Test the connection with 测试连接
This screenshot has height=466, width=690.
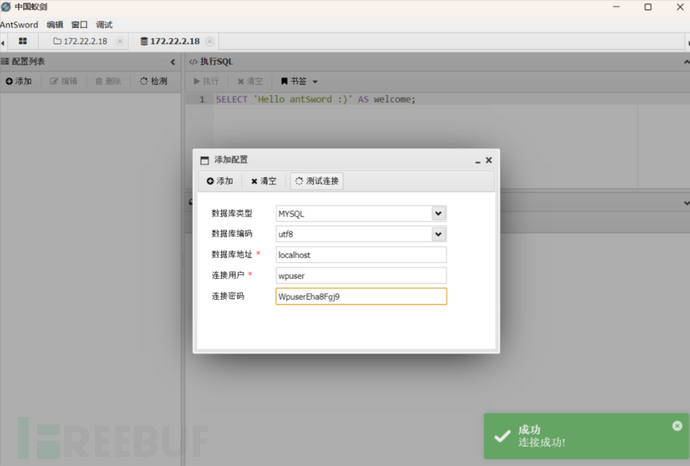click(317, 181)
